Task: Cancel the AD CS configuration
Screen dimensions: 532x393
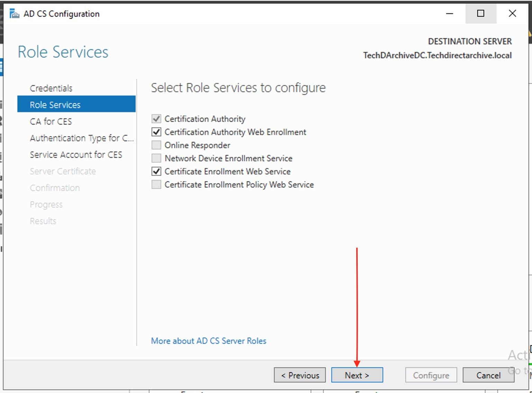Action: (488, 375)
